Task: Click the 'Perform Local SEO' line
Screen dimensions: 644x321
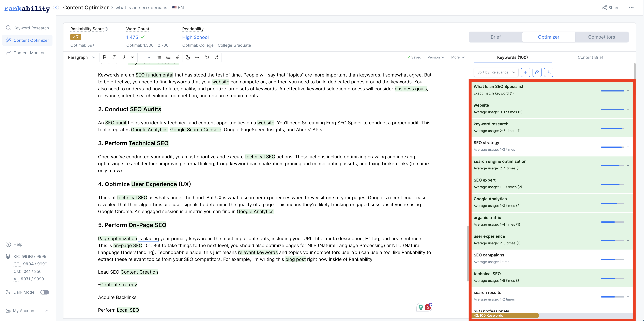Action: [119, 310]
